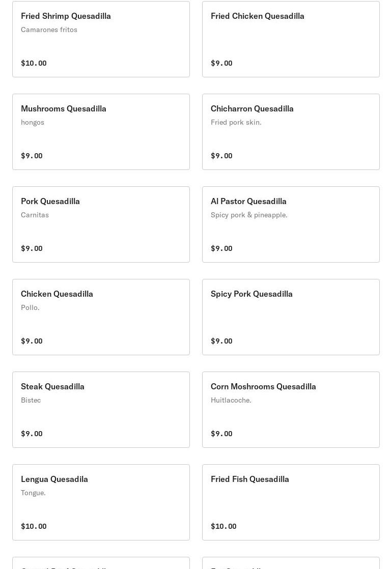392x569 pixels.
Task: Select the Al Pastor Quesadilla title
Action: [248, 201]
